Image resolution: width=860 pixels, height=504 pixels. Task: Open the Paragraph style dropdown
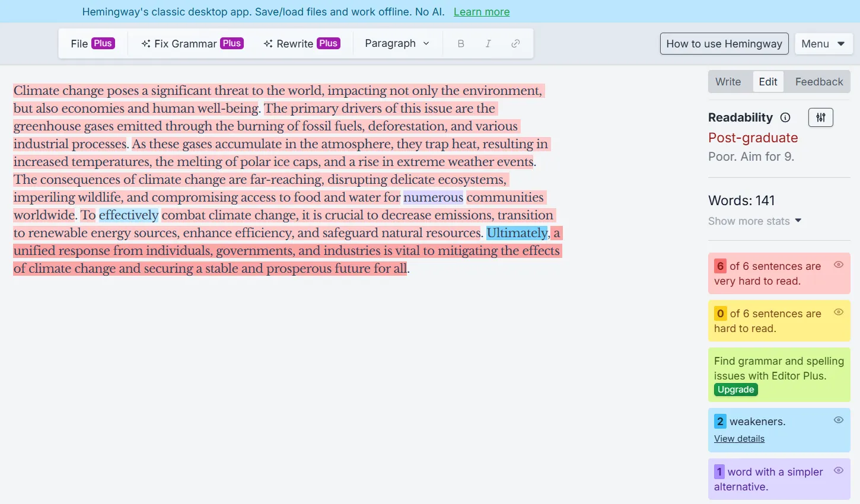click(397, 43)
